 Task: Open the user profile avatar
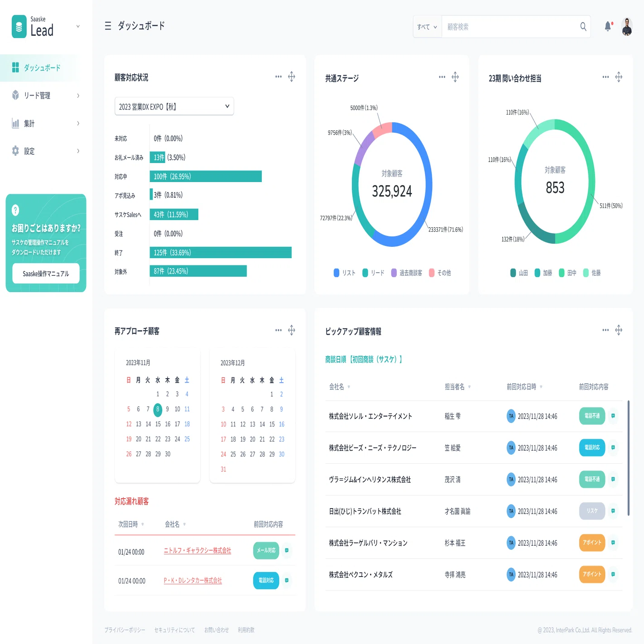(x=627, y=27)
